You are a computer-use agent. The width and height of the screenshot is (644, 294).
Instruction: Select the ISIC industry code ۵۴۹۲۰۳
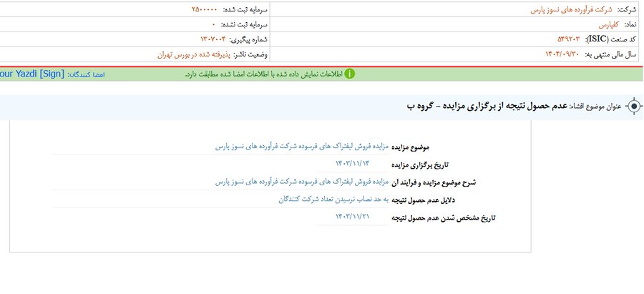[568, 39]
